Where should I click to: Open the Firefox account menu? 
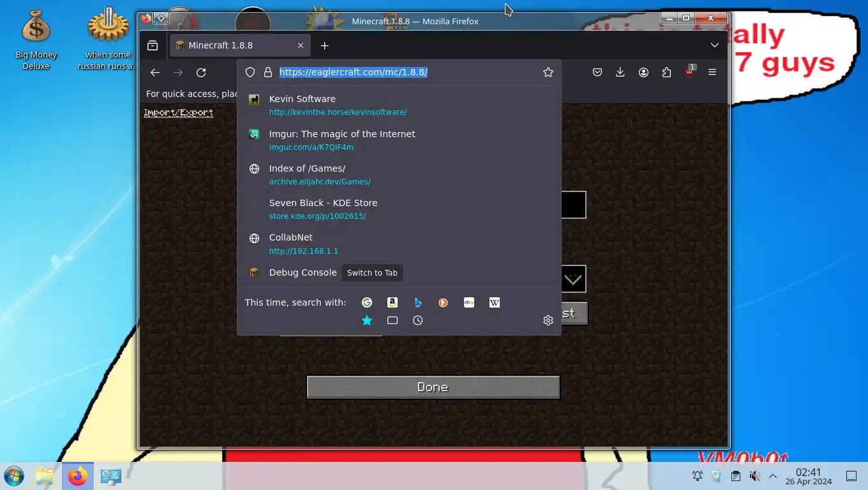point(643,73)
